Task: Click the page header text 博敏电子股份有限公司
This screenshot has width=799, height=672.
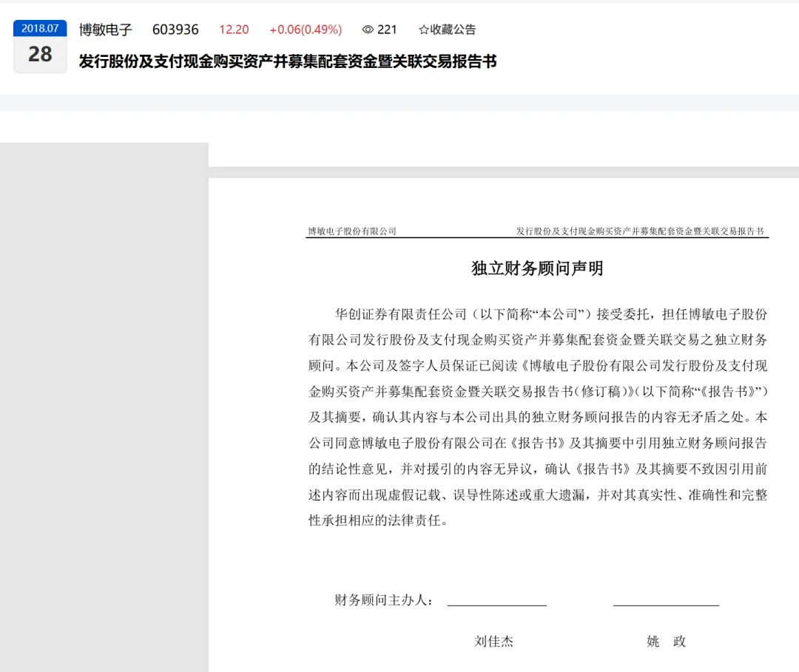Action: click(x=352, y=231)
